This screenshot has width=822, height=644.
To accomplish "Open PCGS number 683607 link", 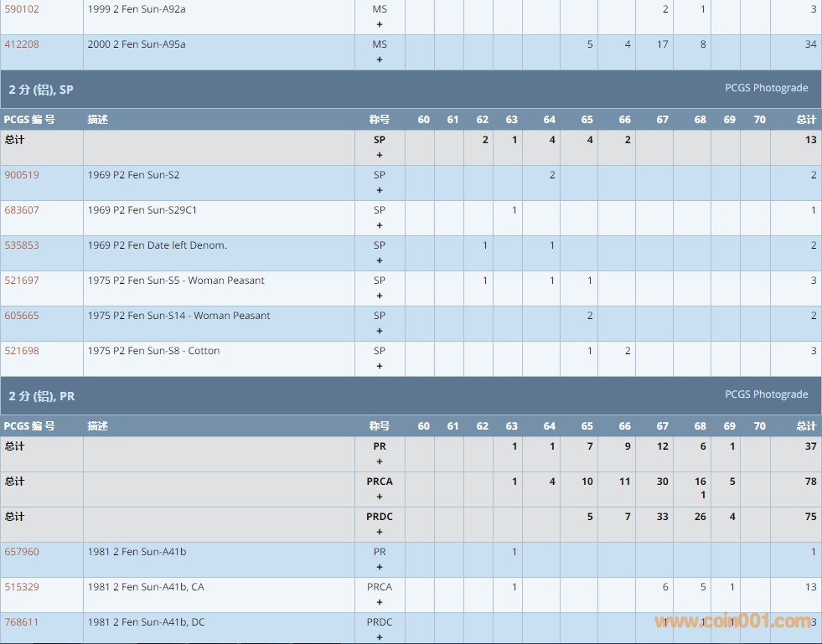I will (x=22, y=210).
